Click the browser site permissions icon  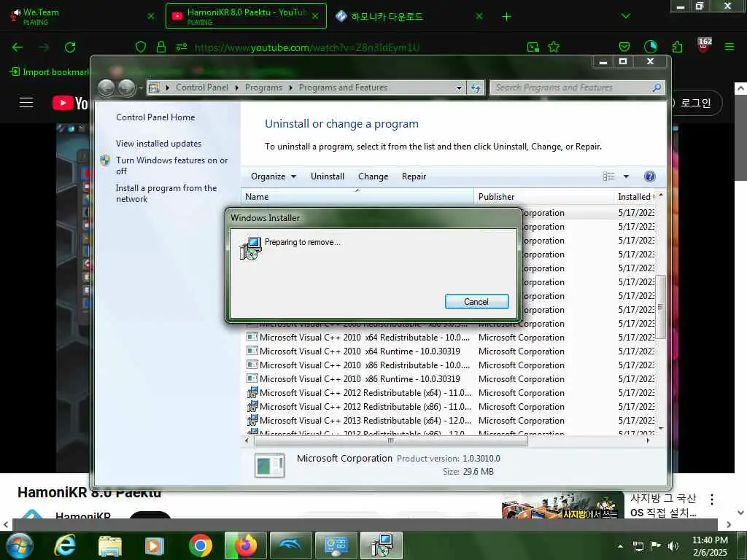coord(181,47)
